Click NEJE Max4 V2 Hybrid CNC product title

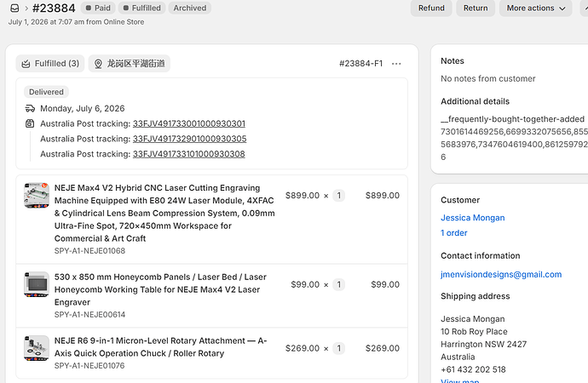(164, 213)
